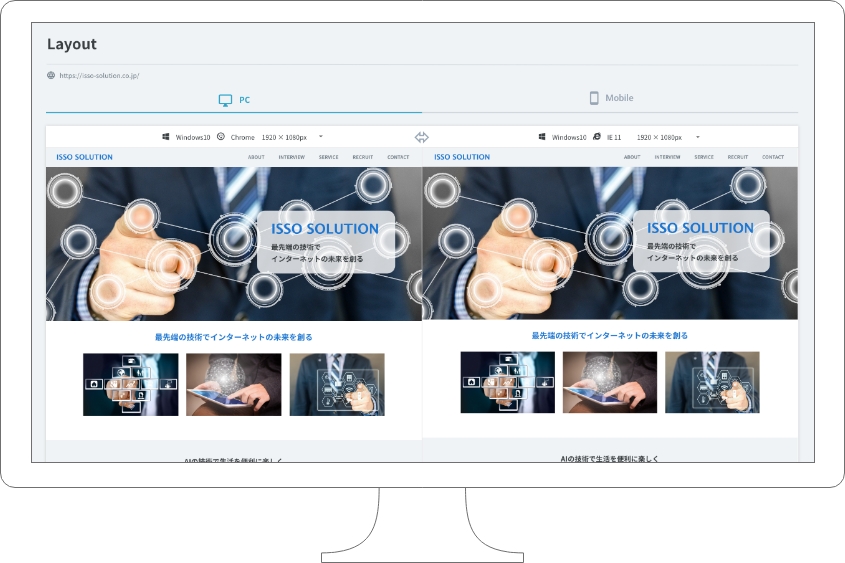Click the hero ISSO SOLUTION title in IE 11 preview
This screenshot has width=845, height=563.
click(700, 228)
